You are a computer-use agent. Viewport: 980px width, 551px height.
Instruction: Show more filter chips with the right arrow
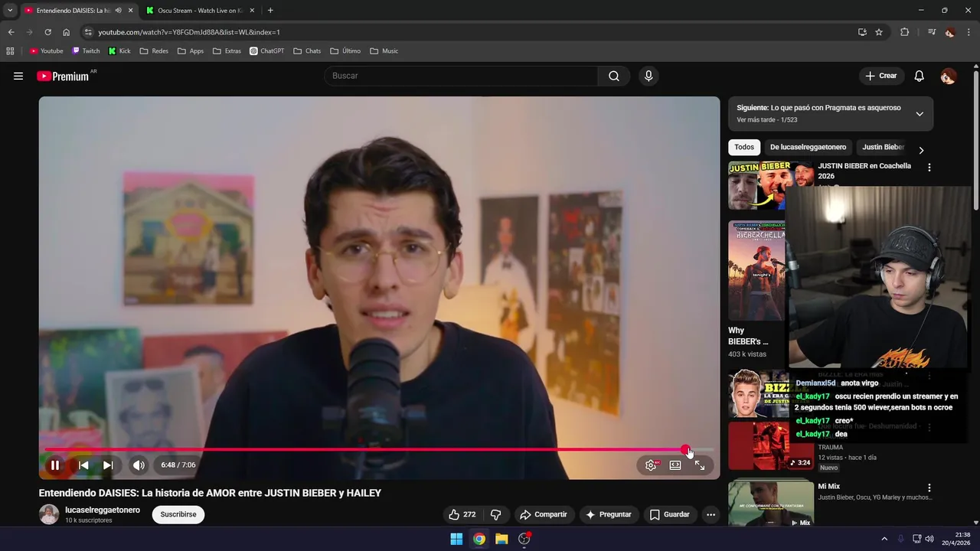coord(921,150)
